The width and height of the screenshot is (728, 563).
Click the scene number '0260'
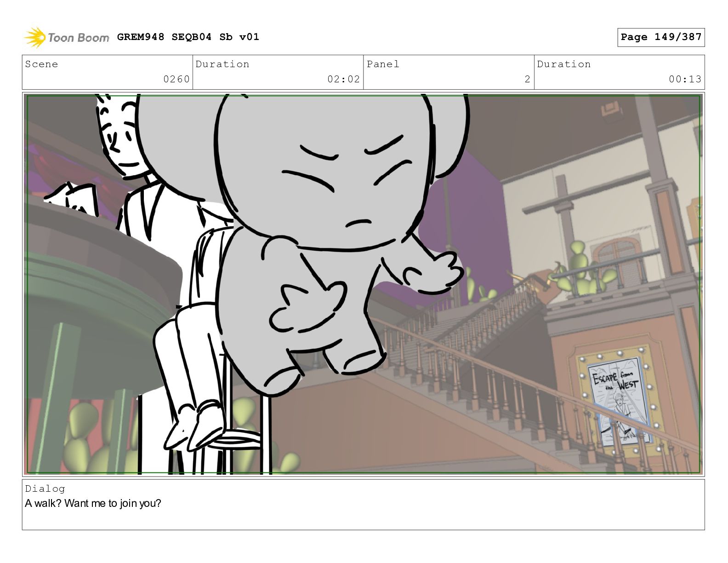(x=176, y=79)
